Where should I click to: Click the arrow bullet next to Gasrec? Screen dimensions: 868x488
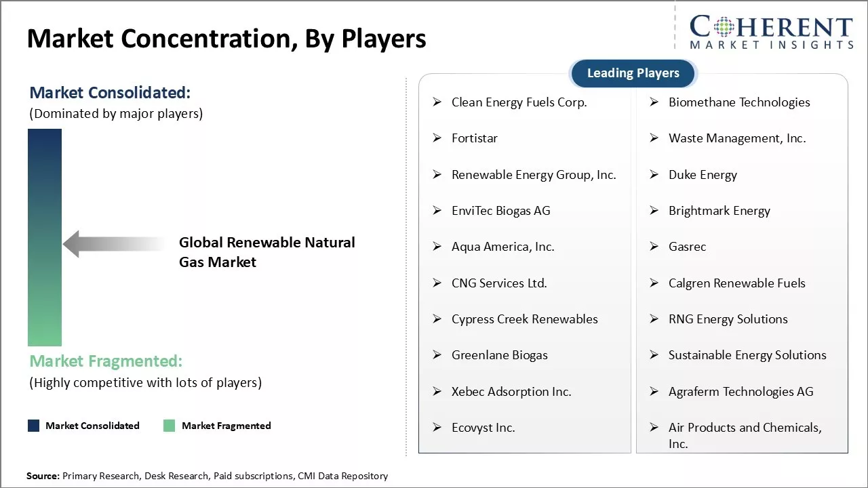click(654, 247)
